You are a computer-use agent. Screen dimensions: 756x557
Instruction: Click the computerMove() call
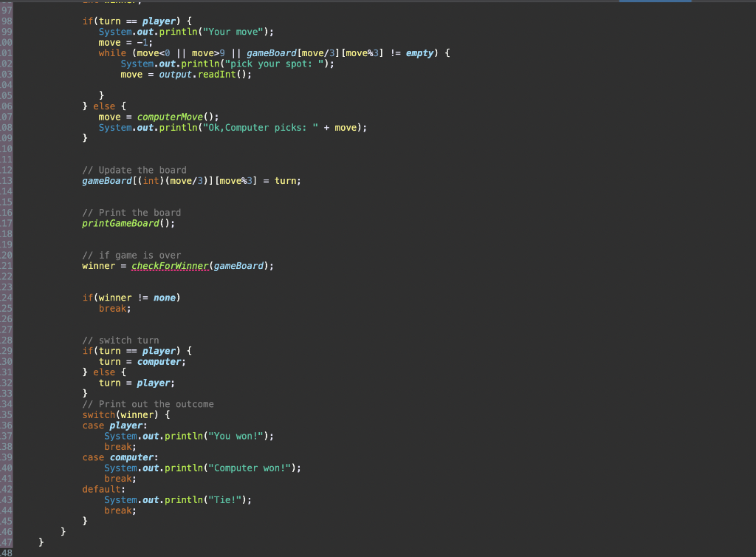tap(177, 117)
